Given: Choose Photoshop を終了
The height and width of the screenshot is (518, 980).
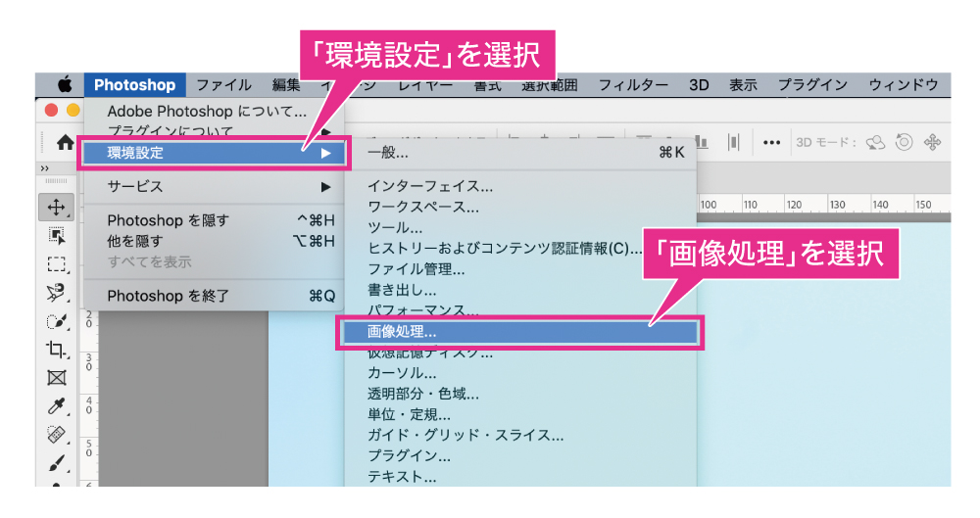Looking at the screenshot, I should pyautogui.click(x=214, y=296).
